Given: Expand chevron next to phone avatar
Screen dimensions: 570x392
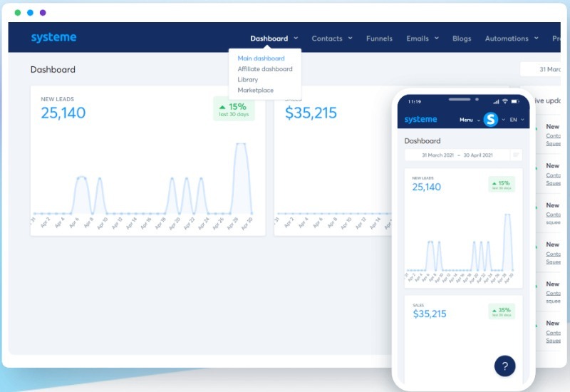Looking at the screenshot, I should 503,120.
